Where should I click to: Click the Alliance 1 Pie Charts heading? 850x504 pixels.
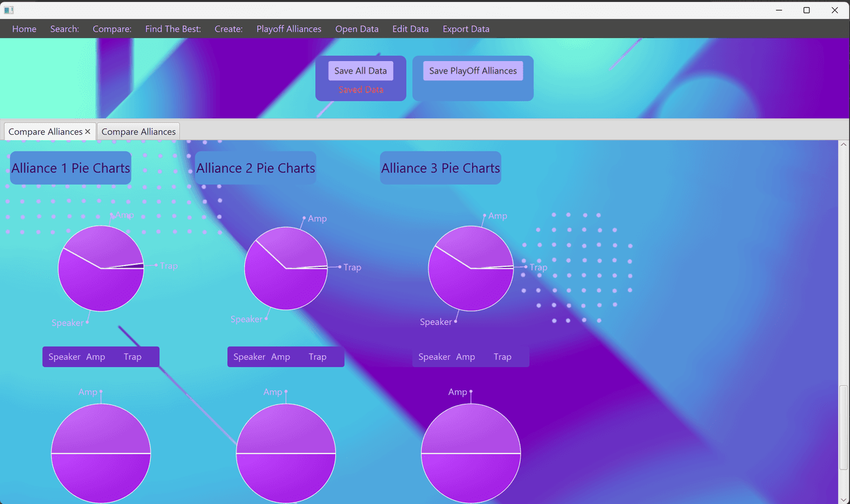(x=70, y=168)
